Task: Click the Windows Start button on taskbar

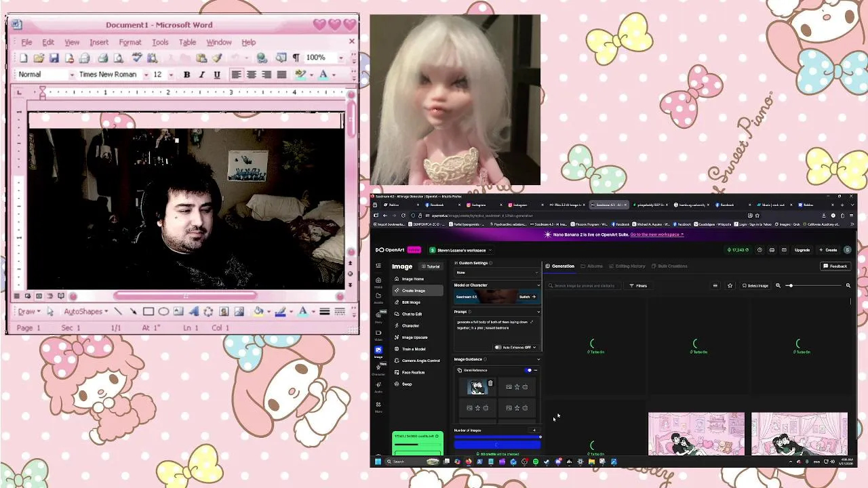Action: pyautogui.click(x=378, y=462)
